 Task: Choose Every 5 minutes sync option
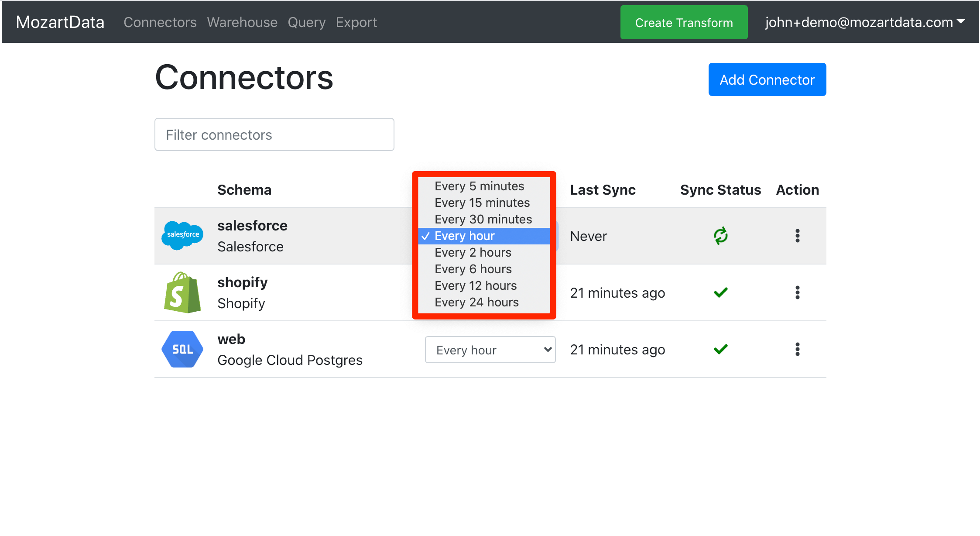tap(484, 186)
